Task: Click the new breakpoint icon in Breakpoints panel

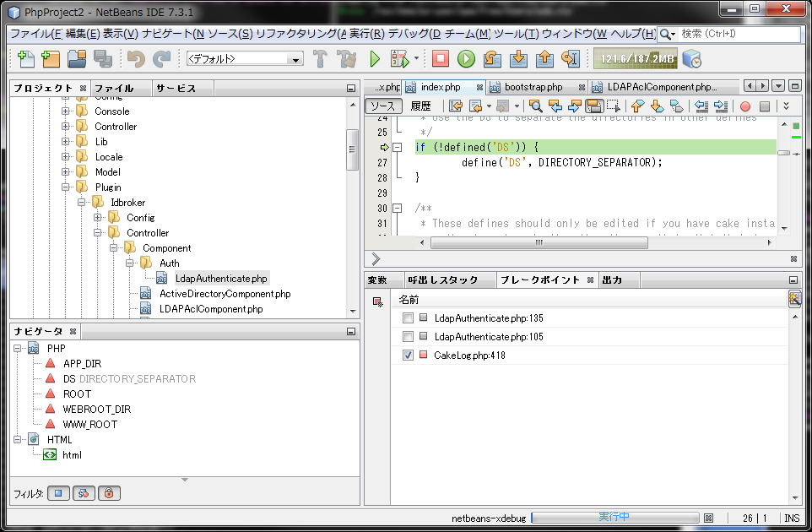Action: [377, 301]
